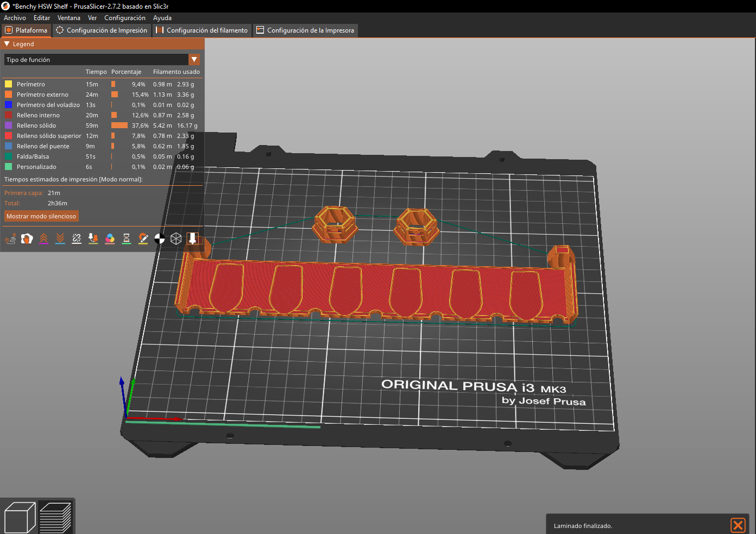The image size is (756, 534).
Task: Toggle seams visibility (broken chain icon)
Action: tap(77, 239)
